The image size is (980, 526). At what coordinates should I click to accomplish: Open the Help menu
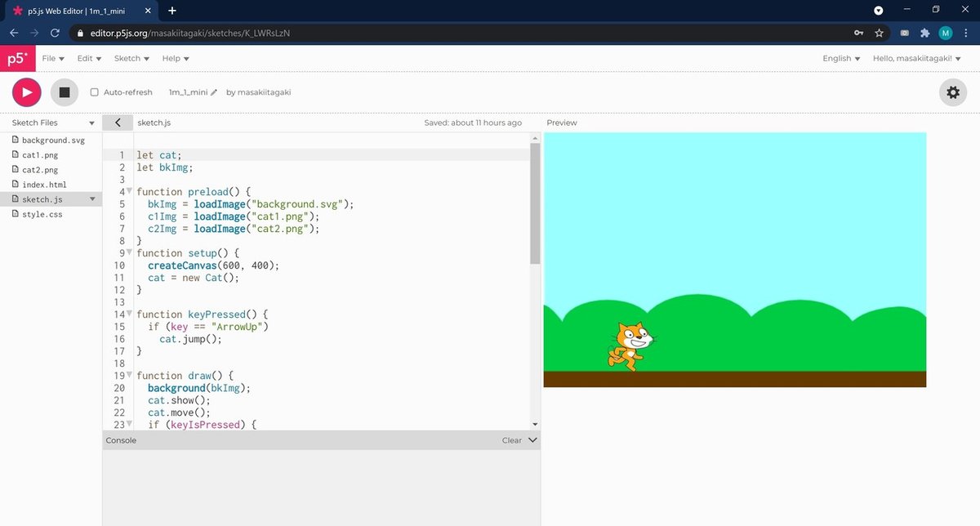pyautogui.click(x=176, y=59)
